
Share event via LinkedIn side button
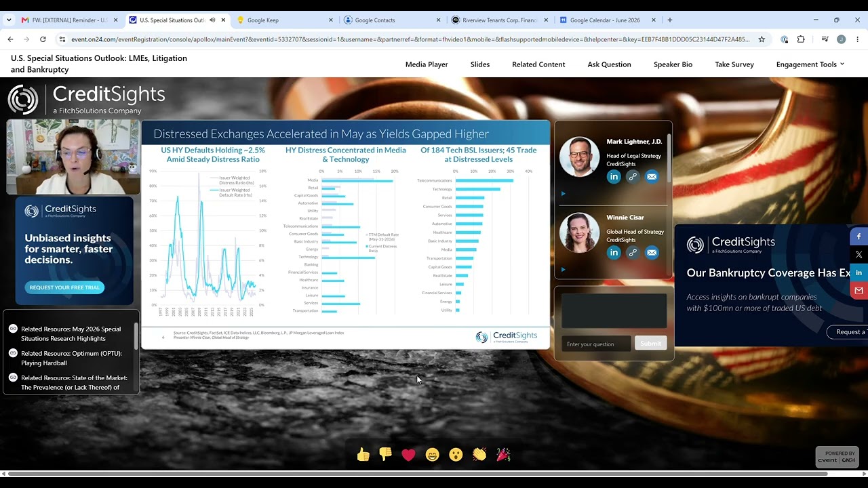pyautogui.click(x=859, y=272)
